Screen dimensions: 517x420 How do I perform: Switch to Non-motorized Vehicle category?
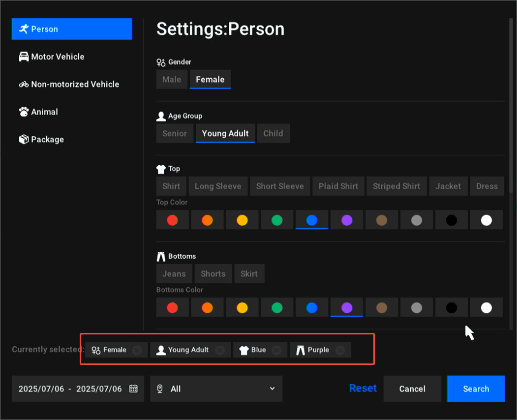[75, 84]
